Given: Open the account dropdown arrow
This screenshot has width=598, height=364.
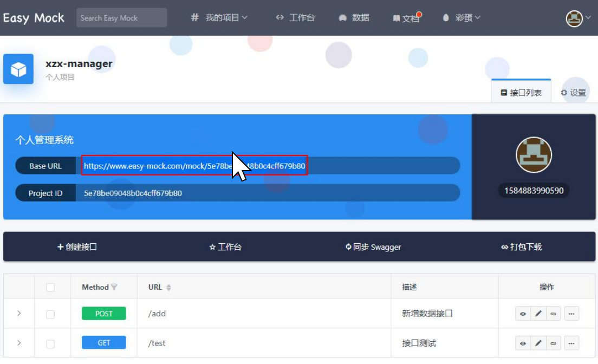Looking at the screenshot, I should (588, 17).
